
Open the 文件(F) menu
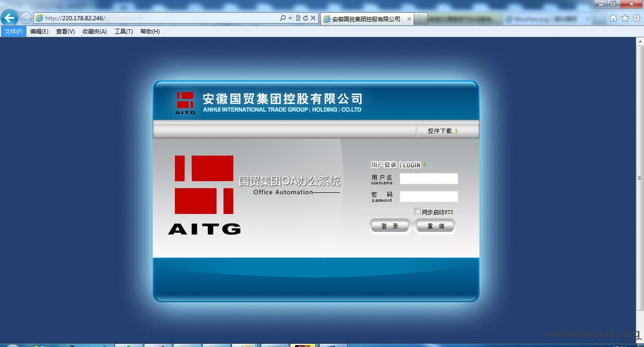14,32
